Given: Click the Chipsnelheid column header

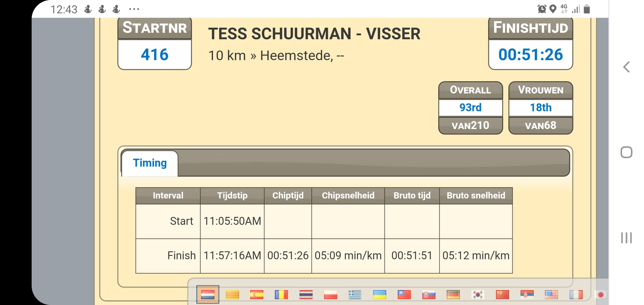Looking at the screenshot, I should pos(348,195).
